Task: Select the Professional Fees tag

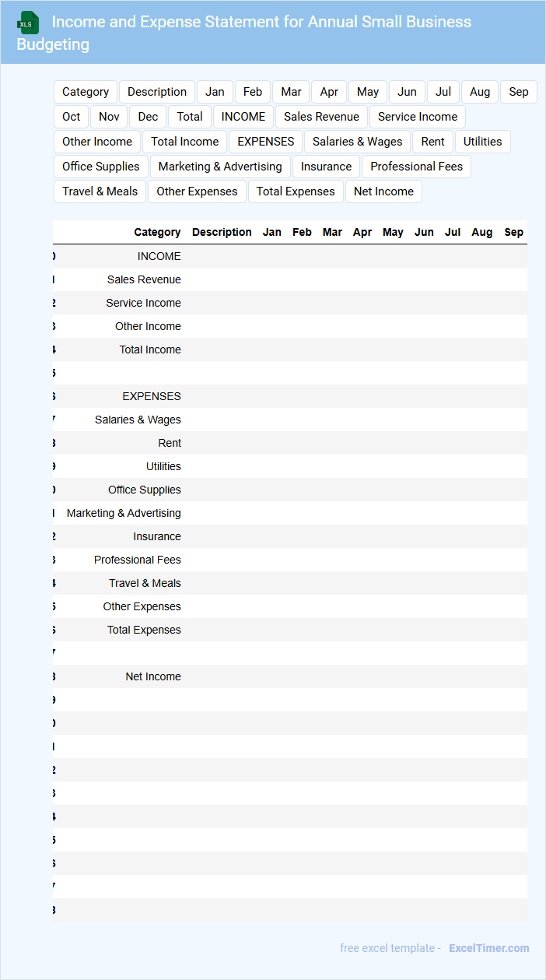Action: point(417,167)
